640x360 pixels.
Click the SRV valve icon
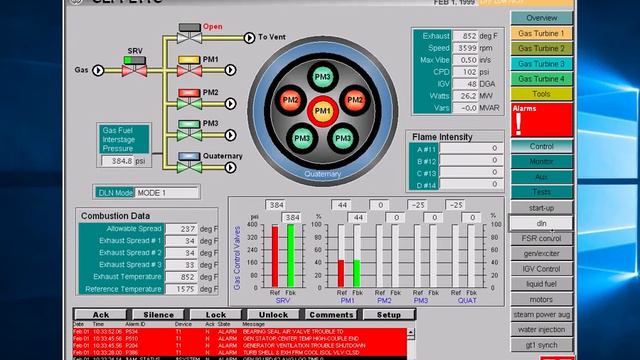135,67
